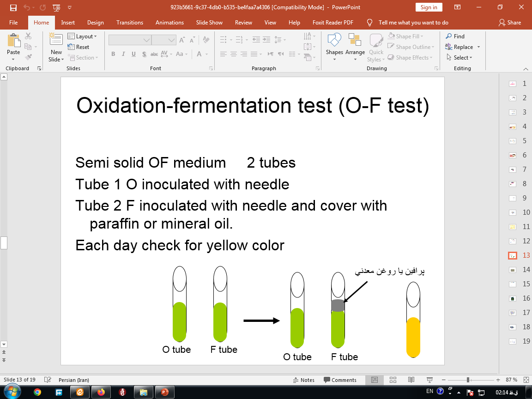Click the Sign in button
Viewport: 532px width, 399px height.
(x=429, y=7)
